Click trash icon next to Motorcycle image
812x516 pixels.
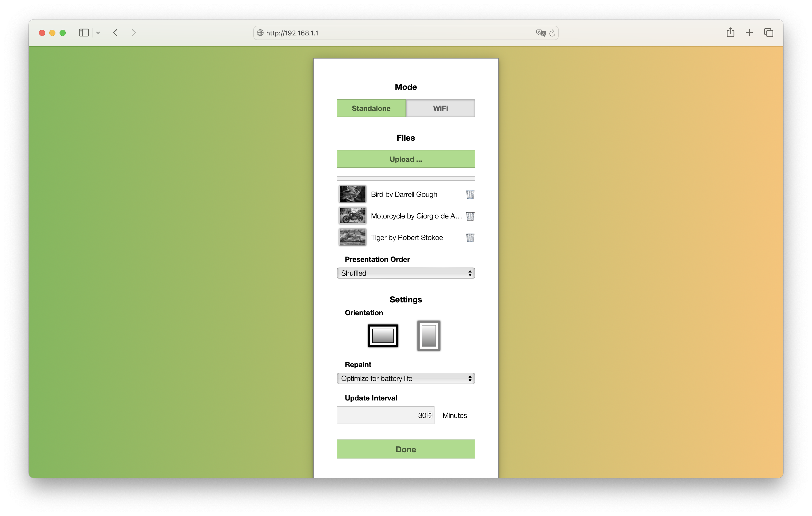(x=470, y=216)
